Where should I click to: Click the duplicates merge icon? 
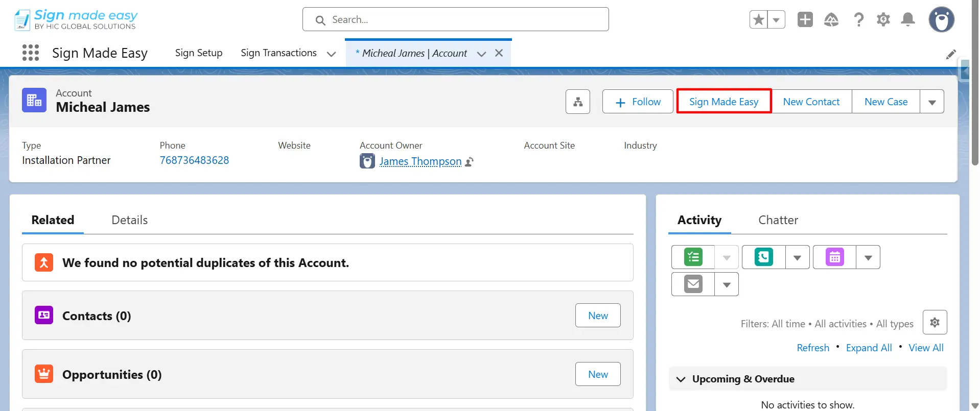tap(44, 262)
